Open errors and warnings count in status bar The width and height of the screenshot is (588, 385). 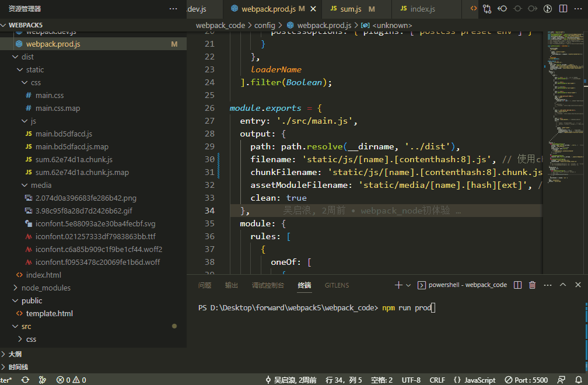tap(71, 380)
